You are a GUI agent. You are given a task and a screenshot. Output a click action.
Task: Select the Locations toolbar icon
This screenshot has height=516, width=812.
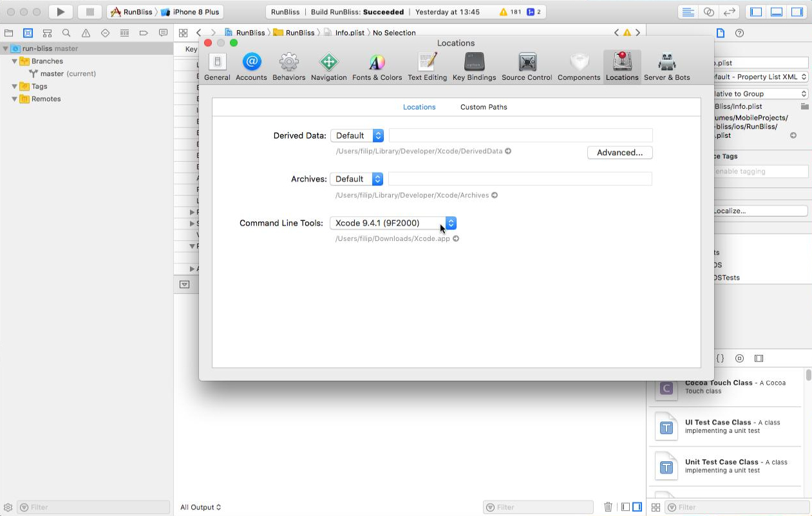click(x=622, y=67)
